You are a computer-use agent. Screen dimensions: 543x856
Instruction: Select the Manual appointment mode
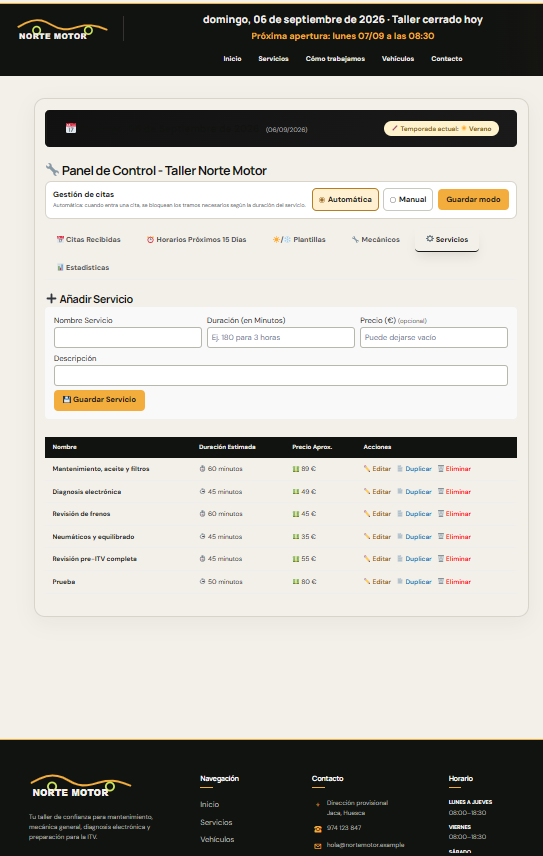click(408, 199)
